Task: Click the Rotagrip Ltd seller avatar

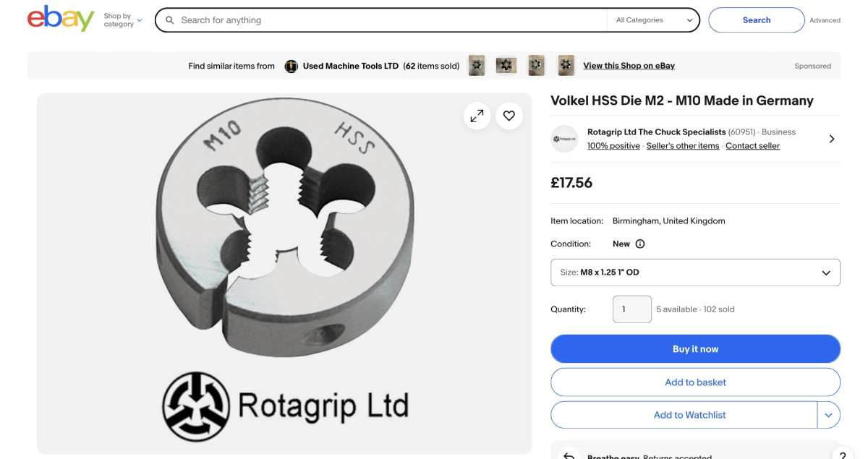Action: pos(564,138)
